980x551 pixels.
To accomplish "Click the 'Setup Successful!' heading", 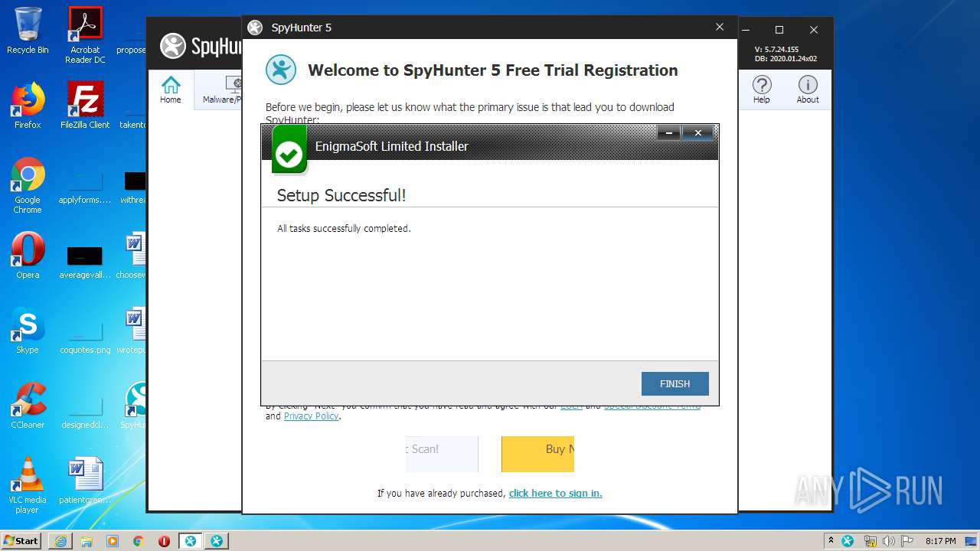I will [x=341, y=195].
